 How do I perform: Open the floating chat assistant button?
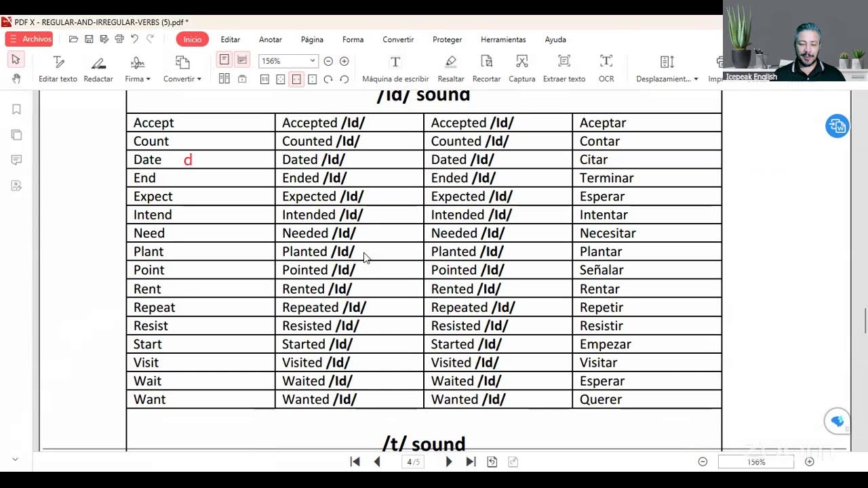(837, 421)
